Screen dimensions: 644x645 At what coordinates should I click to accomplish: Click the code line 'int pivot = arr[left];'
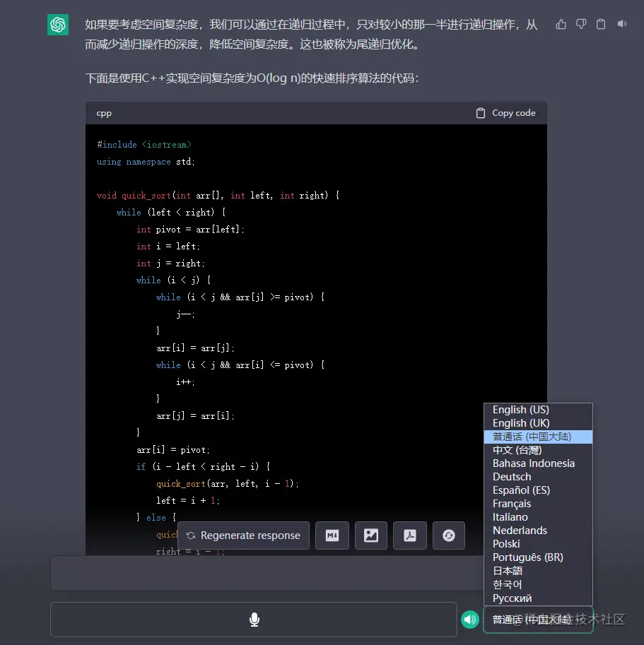coord(191,230)
